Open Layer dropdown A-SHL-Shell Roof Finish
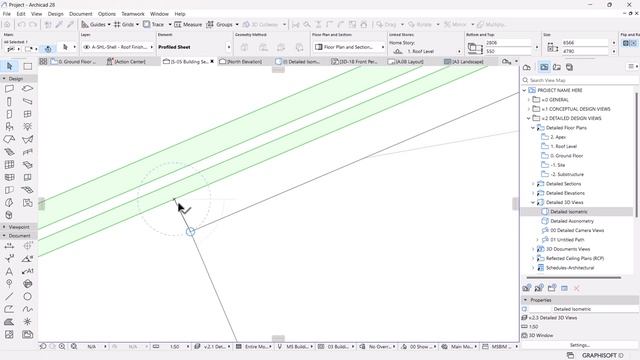This screenshot has width=640, height=360. click(x=118, y=47)
